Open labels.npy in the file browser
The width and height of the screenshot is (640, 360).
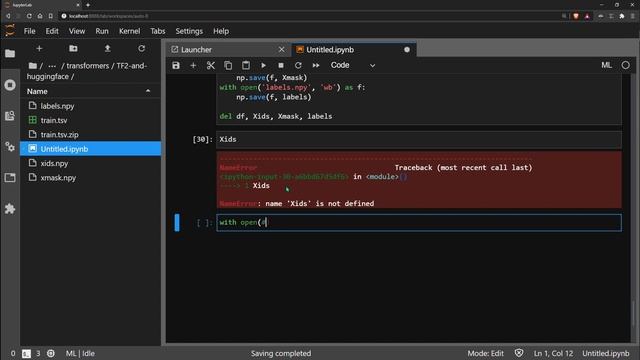[90, 106]
